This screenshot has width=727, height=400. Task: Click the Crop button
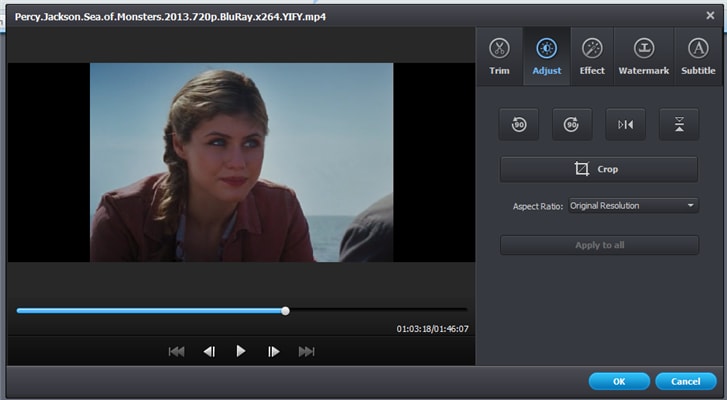(x=599, y=169)
